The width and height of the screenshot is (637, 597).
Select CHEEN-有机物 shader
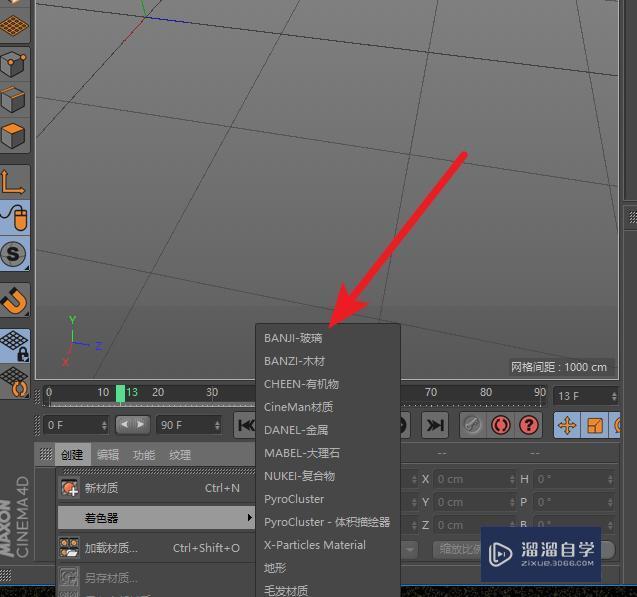(328, 384)
